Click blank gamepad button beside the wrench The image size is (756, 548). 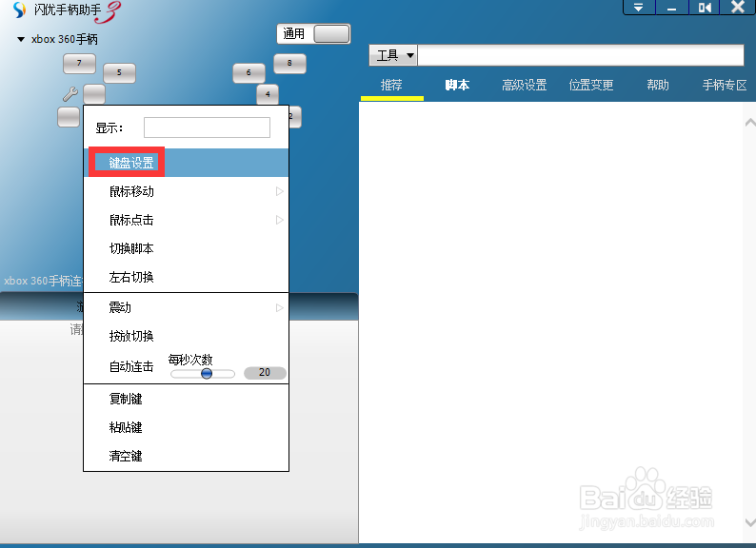[94, 94]
